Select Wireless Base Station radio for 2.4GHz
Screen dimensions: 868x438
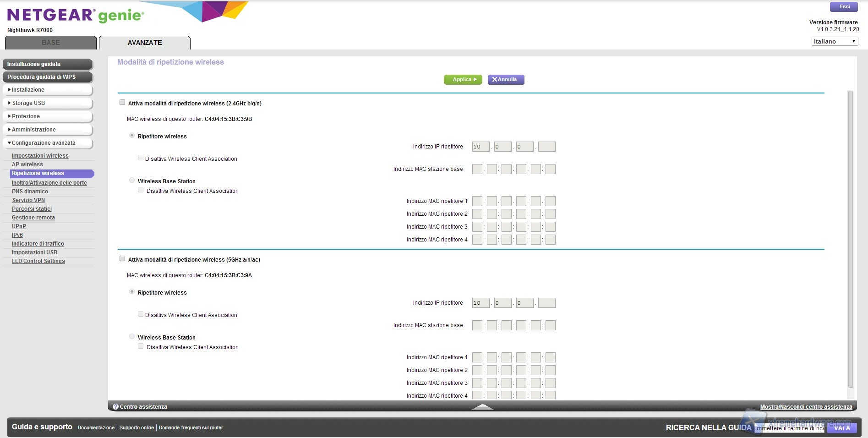click(x=132, y=181)
